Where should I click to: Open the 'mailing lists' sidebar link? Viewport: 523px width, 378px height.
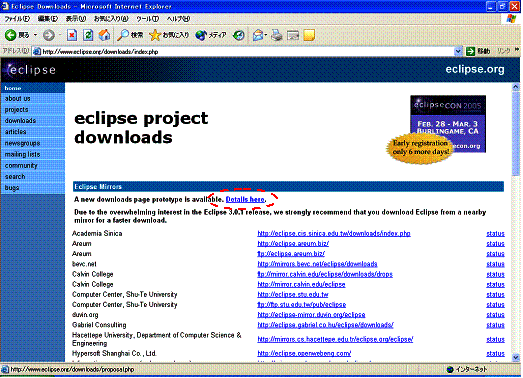click(x=22, y=154)
